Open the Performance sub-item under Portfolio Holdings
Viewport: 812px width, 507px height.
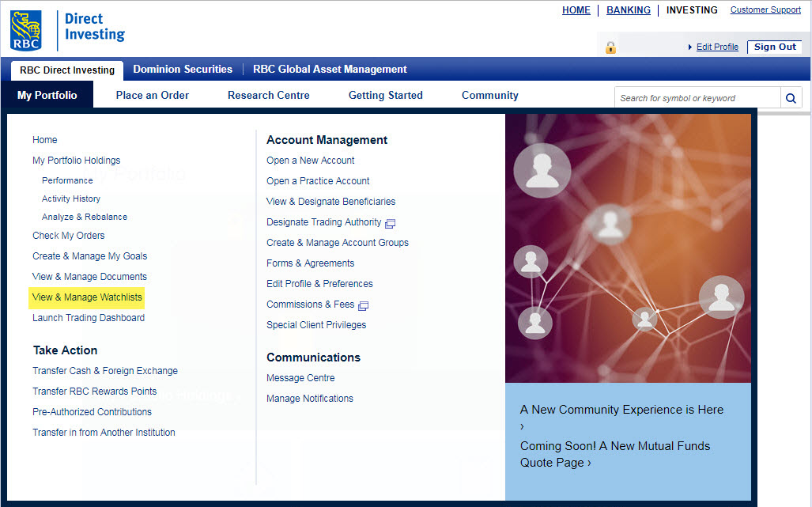tap(67, 180)
